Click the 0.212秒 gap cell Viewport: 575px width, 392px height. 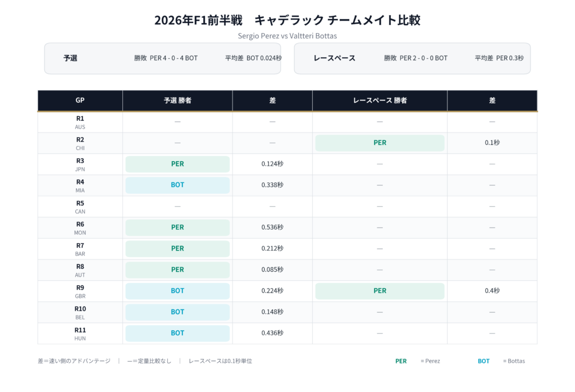[x=272, y=249]
